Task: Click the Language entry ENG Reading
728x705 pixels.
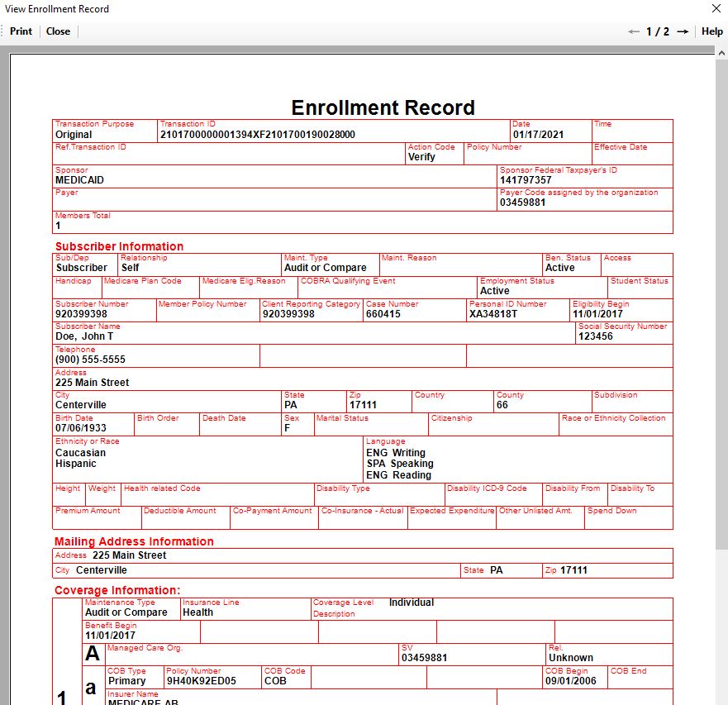Action: tap(398, 475)
